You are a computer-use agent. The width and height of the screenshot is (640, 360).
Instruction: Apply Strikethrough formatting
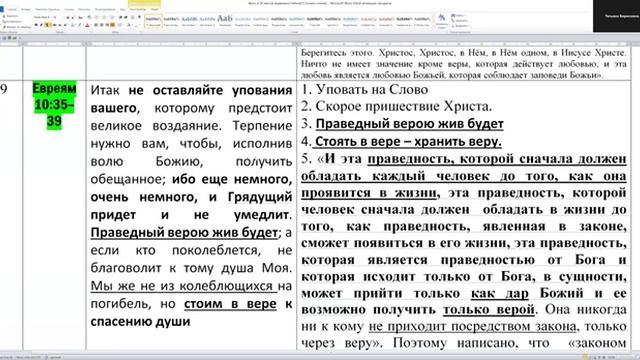click(54, 25)
